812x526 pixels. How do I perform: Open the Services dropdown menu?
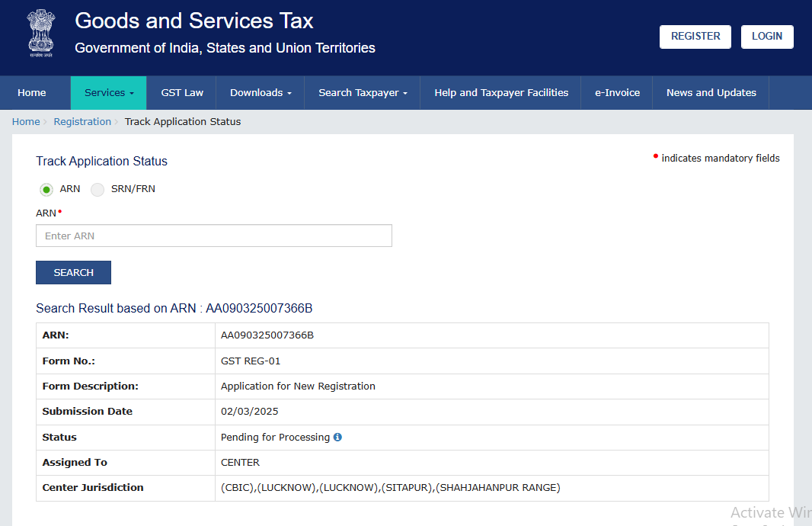coord(109,93)
